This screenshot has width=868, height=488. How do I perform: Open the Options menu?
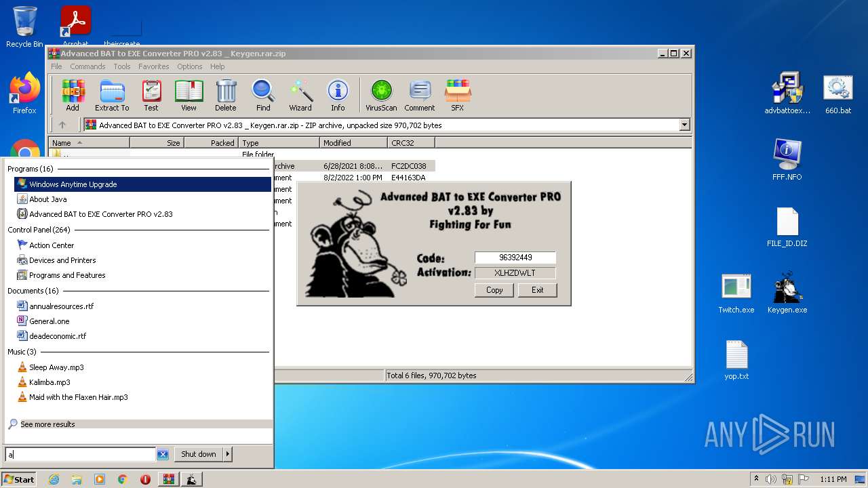[190, 66]
